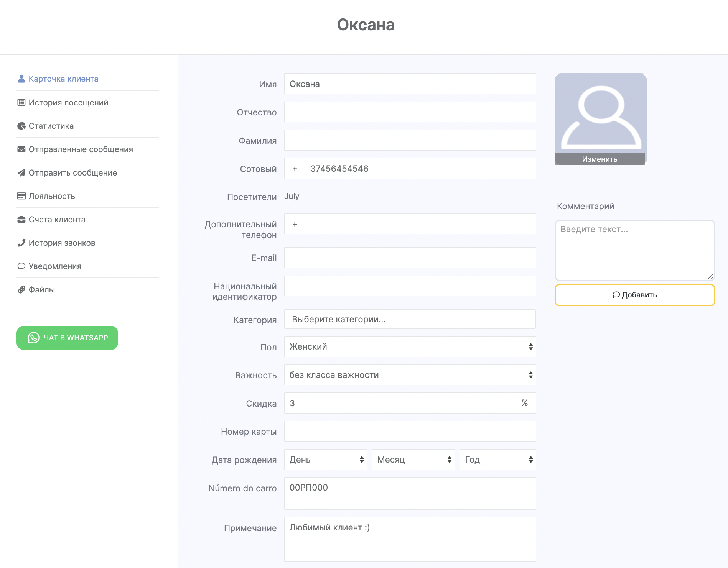Open the День birth day dropdown
This screenshot has height=568, width=728.
(325, 460)
